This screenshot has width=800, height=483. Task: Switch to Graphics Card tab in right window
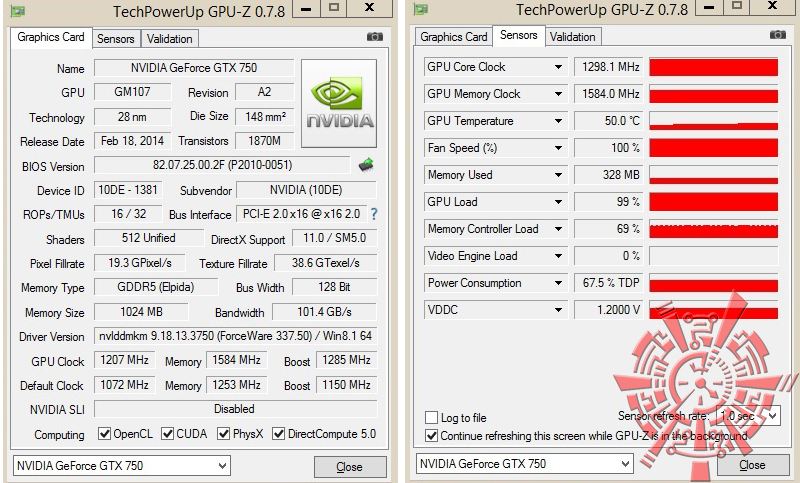[x=454, y=37]
